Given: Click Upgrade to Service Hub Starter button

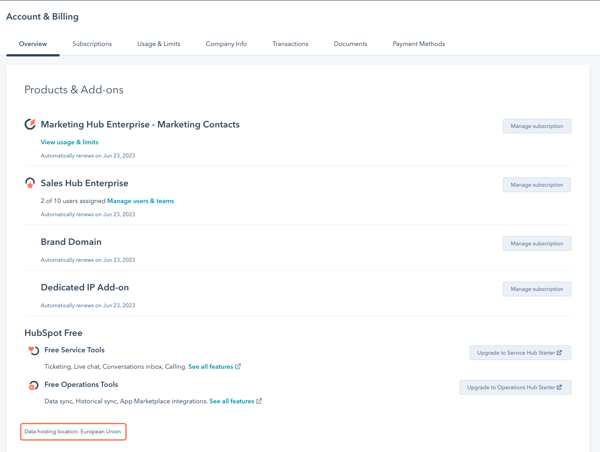Looking at the screenshot, I should (520, 352).
